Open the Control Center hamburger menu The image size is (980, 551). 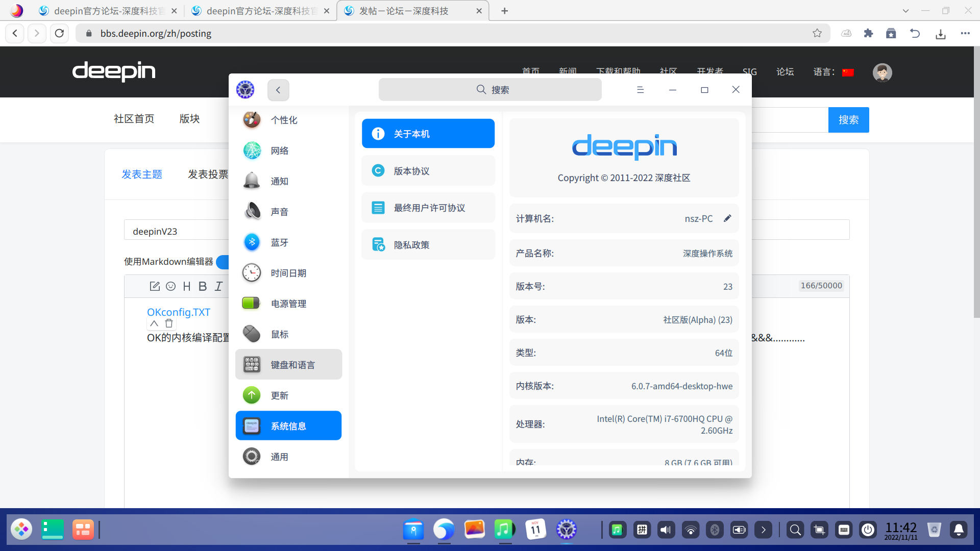(x=640, y=90)
